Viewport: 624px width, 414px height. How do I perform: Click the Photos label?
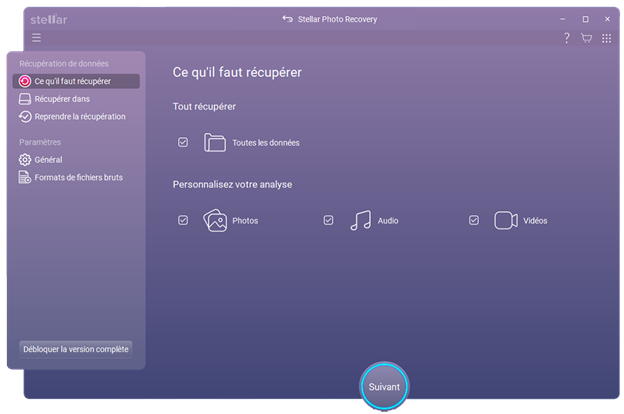click(x=245, y=221)
